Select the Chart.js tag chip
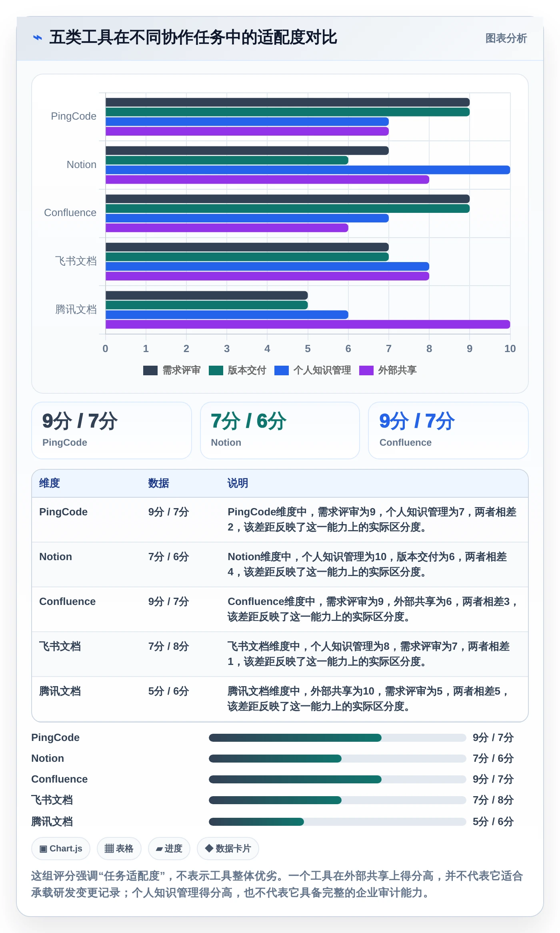The width and height of the screenshot is (560, 933). pos(61,849)
